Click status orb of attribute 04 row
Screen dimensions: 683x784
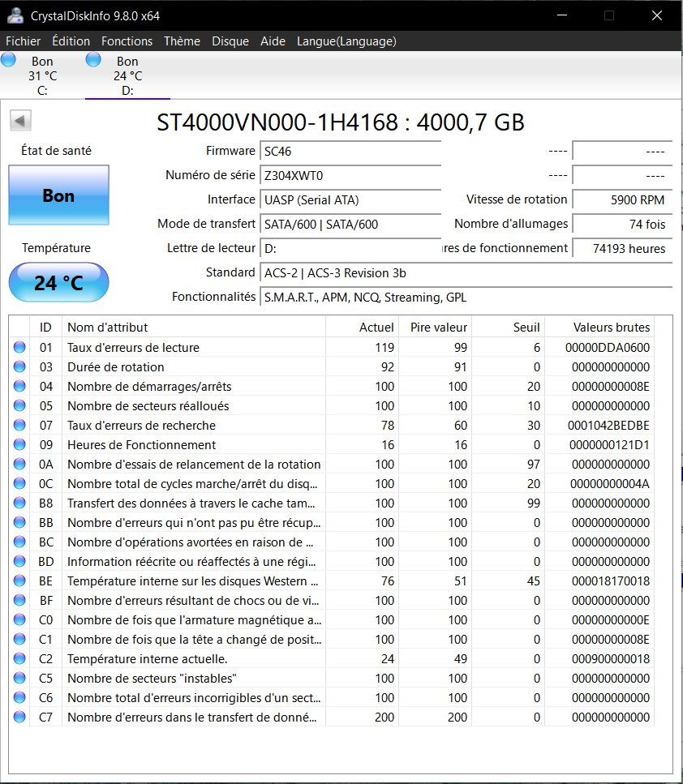point(19,386)
